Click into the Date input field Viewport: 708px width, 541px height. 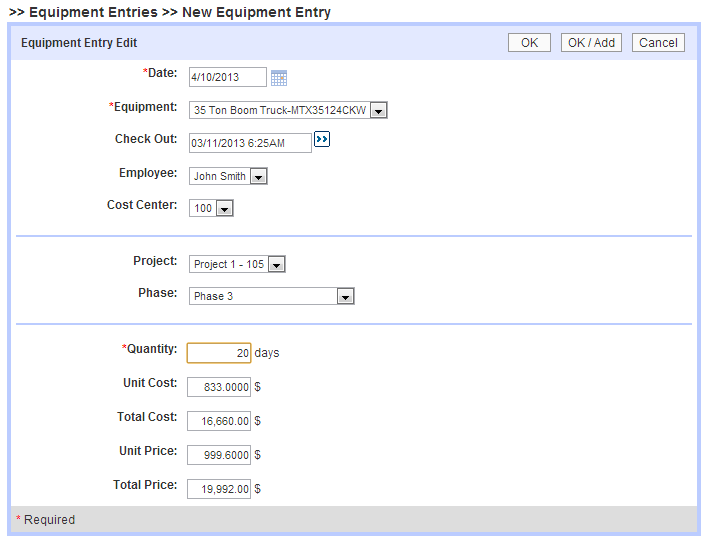pyautogui.click(x=227, y=78)
